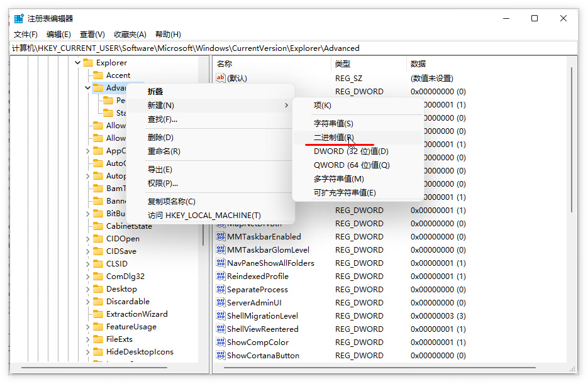Click the binary icon beside NavPaneShowAllFolders

221,263
